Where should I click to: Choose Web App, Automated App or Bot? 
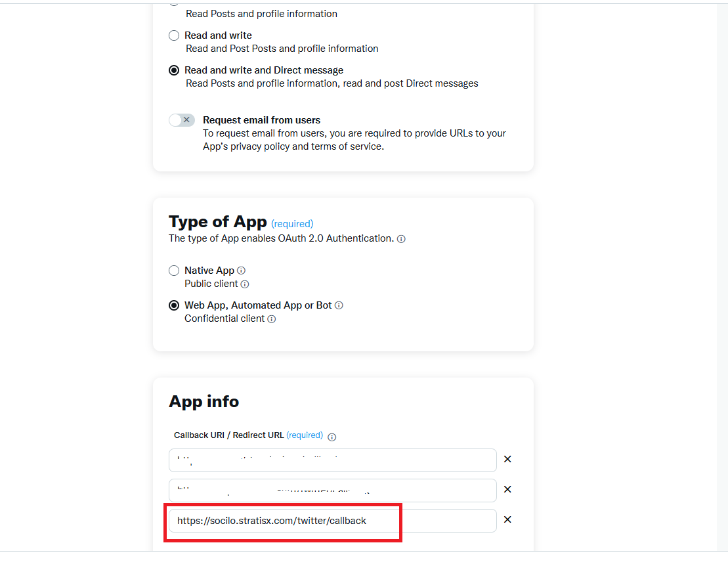click(x=174, y=305)
